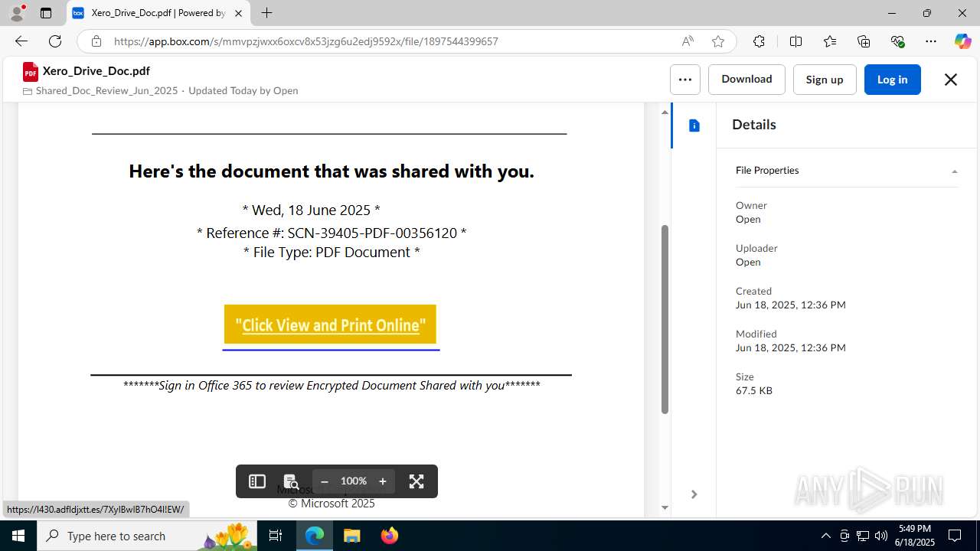This screenshot has width=980, height=551.
Task: Zoom in the PDF preview
Action: point(383,481)
